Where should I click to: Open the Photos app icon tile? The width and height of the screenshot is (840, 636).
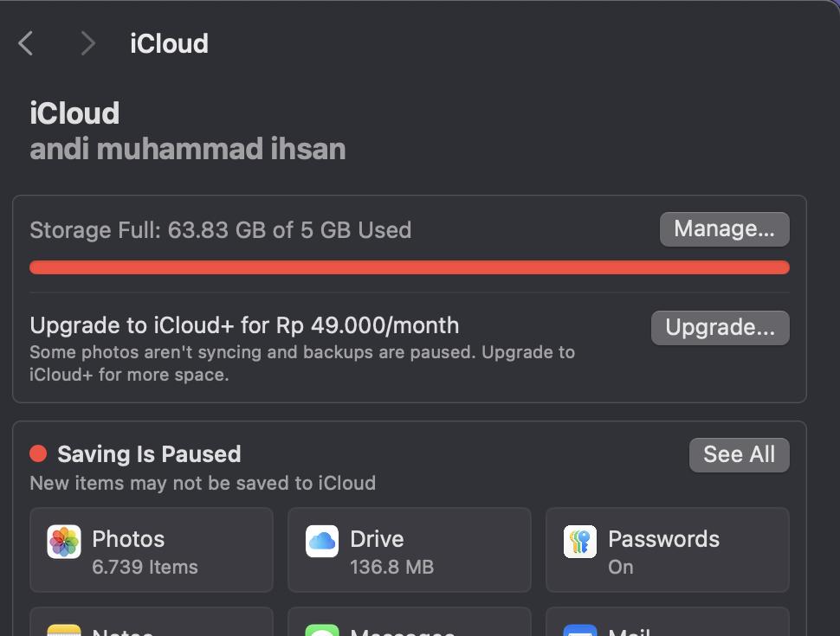[64, 542]
